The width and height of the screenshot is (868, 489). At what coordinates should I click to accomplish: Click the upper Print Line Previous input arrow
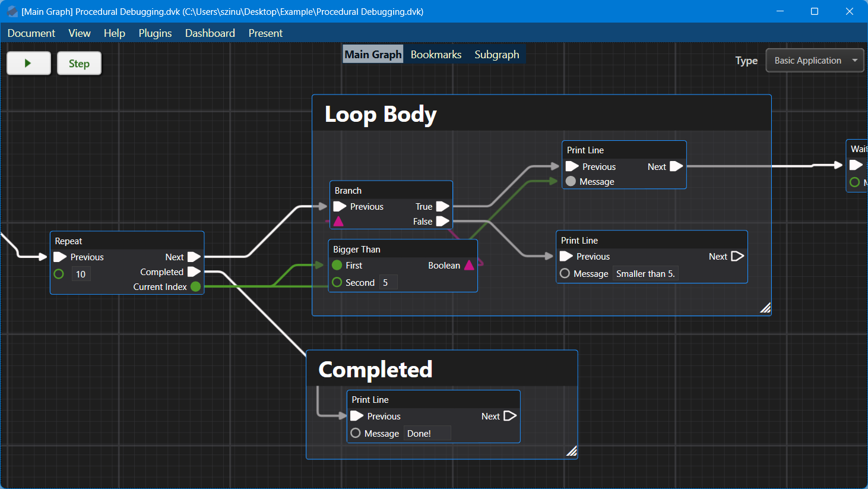tap(572, 166)
